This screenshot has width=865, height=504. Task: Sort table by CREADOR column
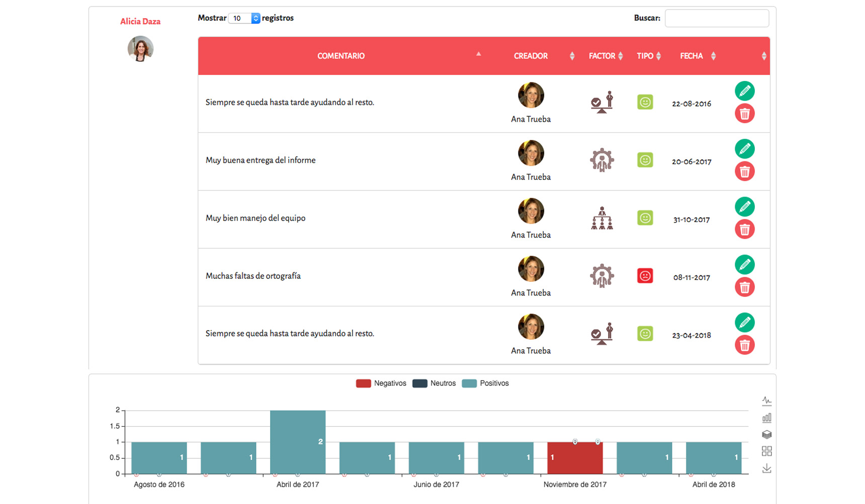(x=531, y=56)
